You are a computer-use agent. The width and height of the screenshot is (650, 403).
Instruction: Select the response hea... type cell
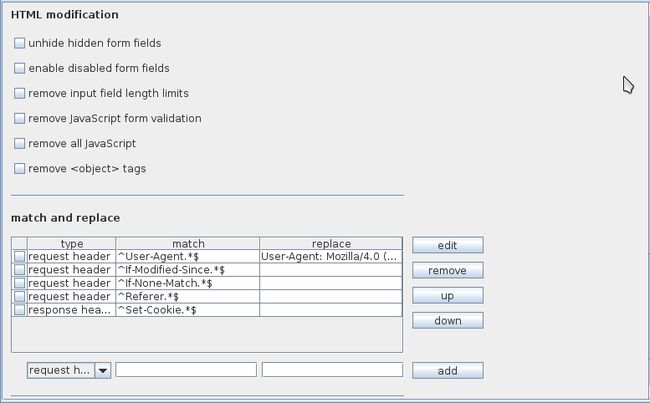(71, 310)
